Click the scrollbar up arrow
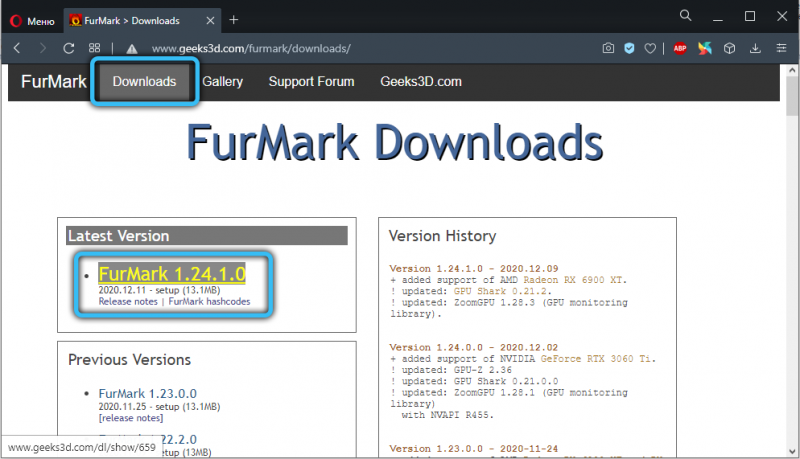Screen dimensions: 800x459 pyautogui.click(x=792, y=70)
